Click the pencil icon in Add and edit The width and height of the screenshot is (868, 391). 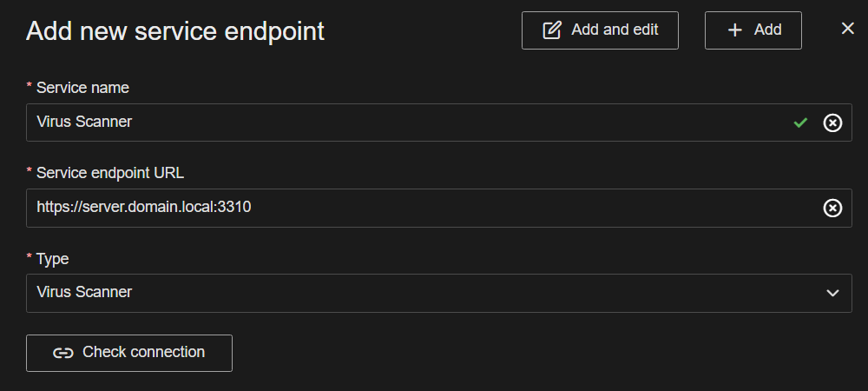[x=552, y=30]
